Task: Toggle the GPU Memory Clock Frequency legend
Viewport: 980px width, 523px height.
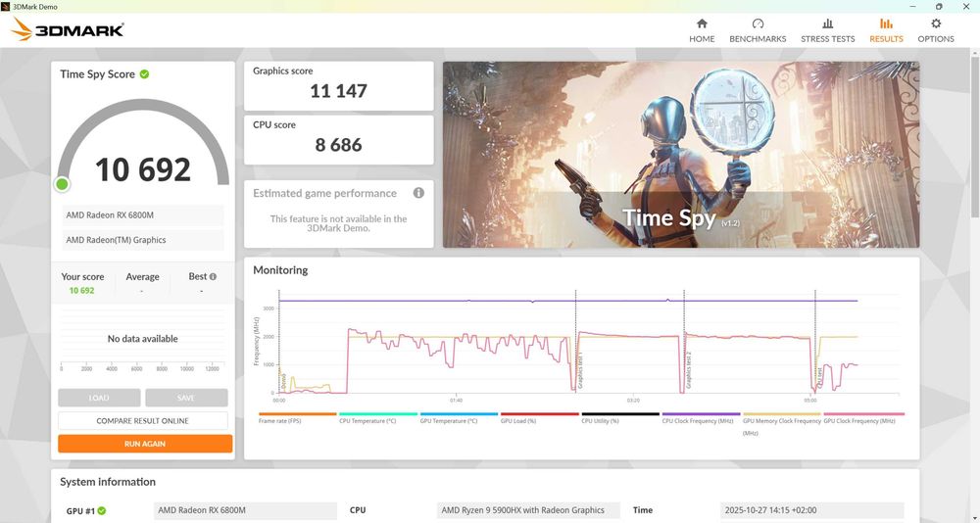Action: 782,424
